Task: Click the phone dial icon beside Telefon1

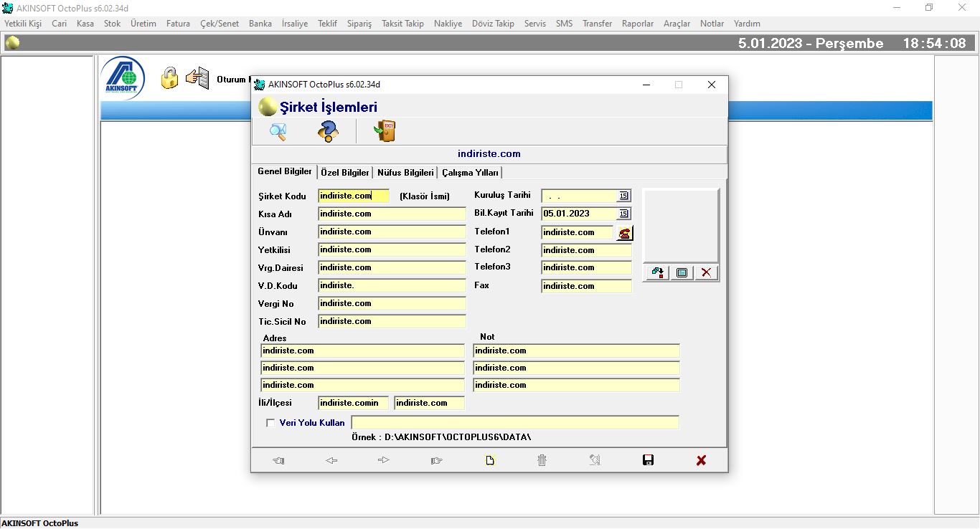Action: pyautogui.click(x=625, y=232)
